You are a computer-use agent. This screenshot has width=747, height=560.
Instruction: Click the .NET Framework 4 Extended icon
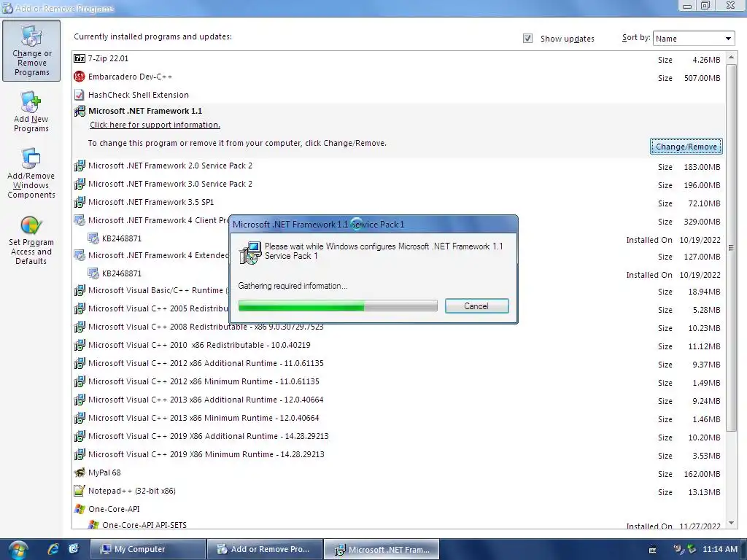coord(80,255)
